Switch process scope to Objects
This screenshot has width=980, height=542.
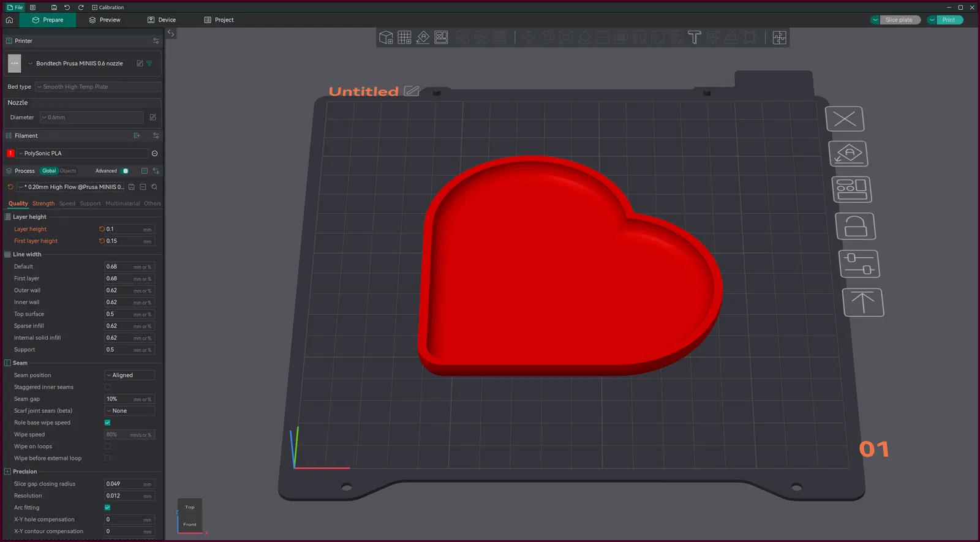[x=68, y=171]
